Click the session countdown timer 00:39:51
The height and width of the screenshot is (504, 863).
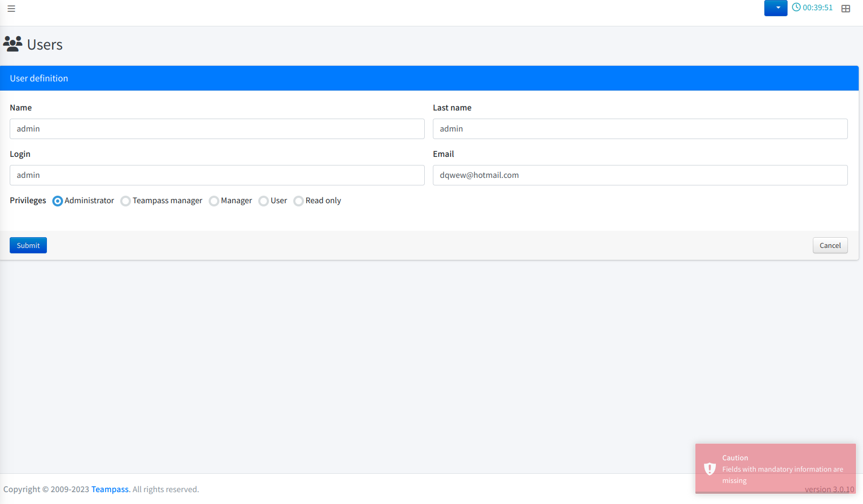coord(817,8)
